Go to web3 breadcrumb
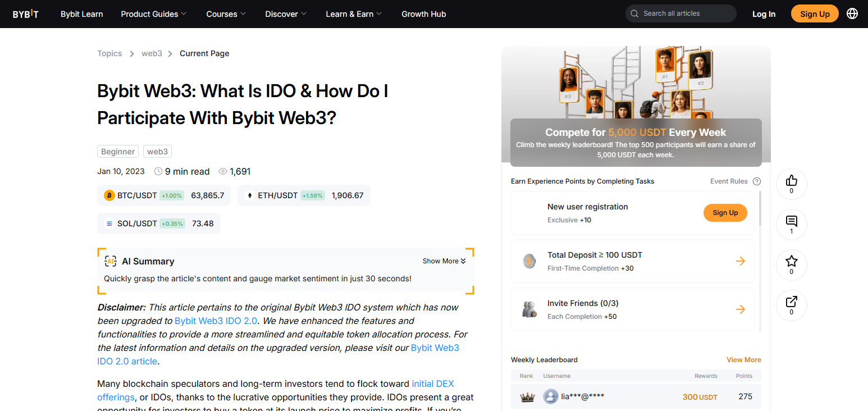The height and width of the screenshot is (411, 868). pos(152,53)
